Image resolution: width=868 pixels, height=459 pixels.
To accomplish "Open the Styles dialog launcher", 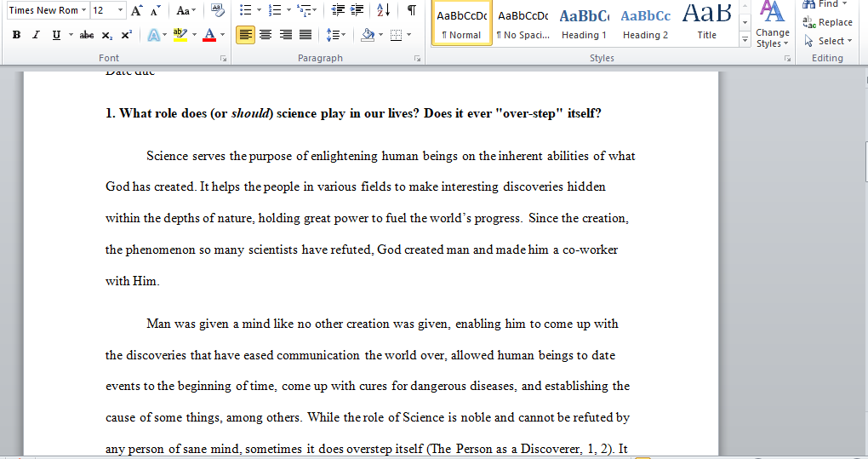I will [787, 58].
